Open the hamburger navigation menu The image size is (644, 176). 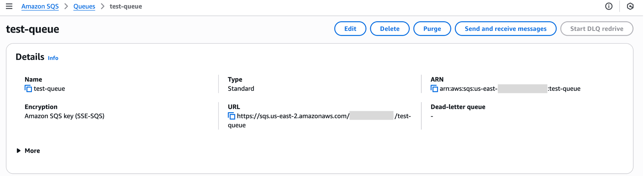(9, 6)
